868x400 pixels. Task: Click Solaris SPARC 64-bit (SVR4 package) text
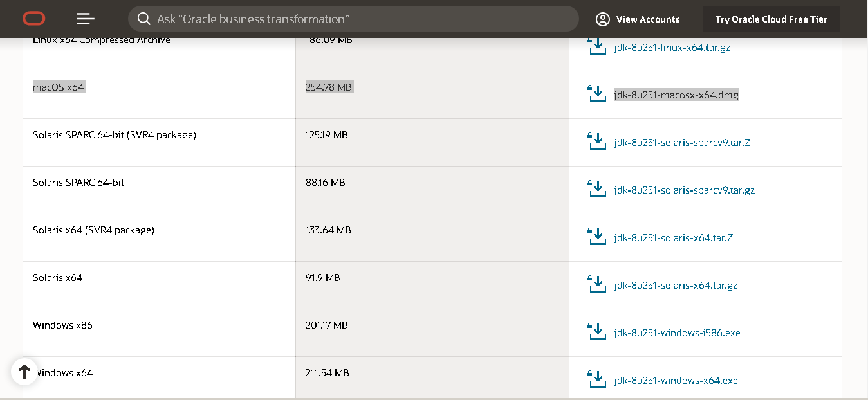coord(115,135)
